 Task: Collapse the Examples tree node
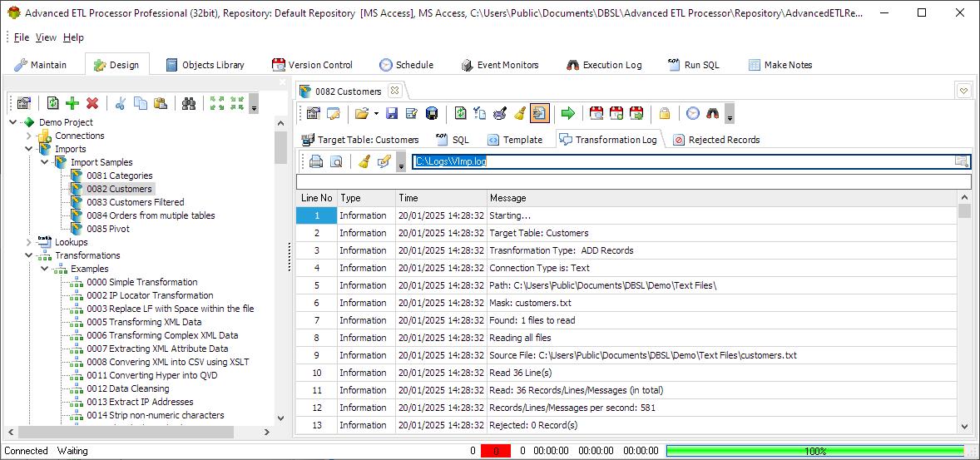coord(44,269)
